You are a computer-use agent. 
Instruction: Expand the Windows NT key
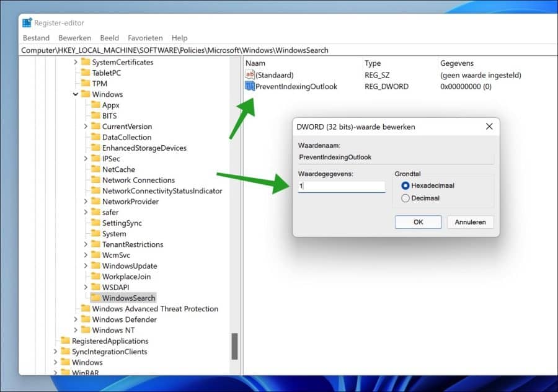click(x=76, y=330)
